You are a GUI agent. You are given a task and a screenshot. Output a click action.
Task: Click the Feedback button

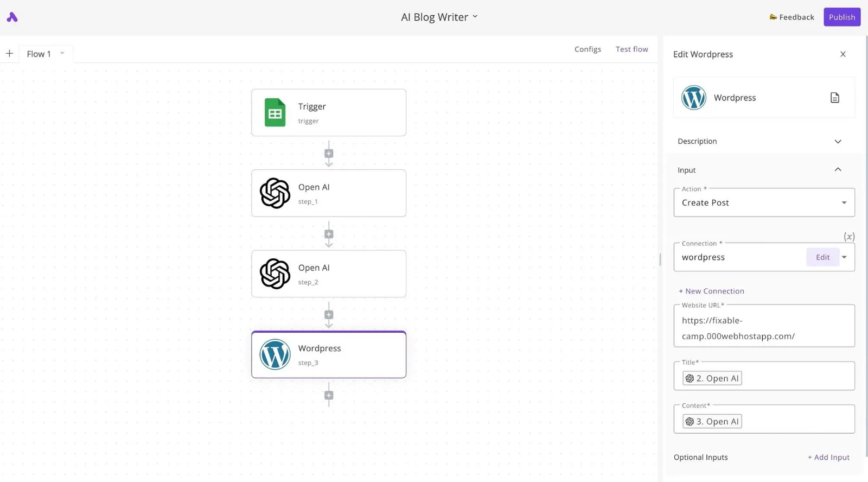pyautogui.click(x=792, y=17)
